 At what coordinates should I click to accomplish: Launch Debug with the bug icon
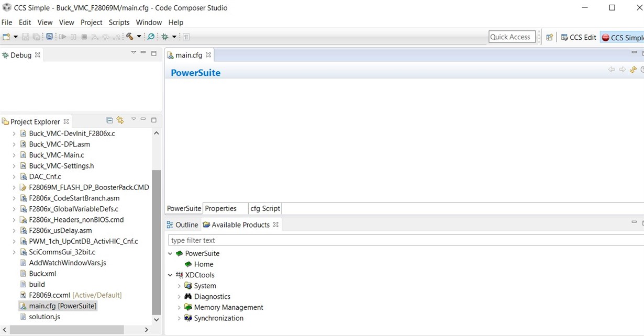pyautogui.click(x=165, y=37)
